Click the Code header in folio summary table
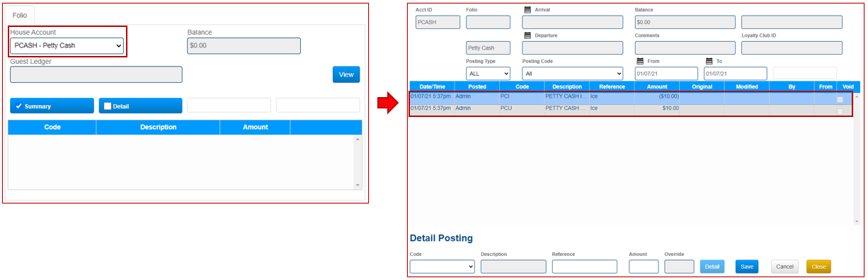 pos(52,127)
